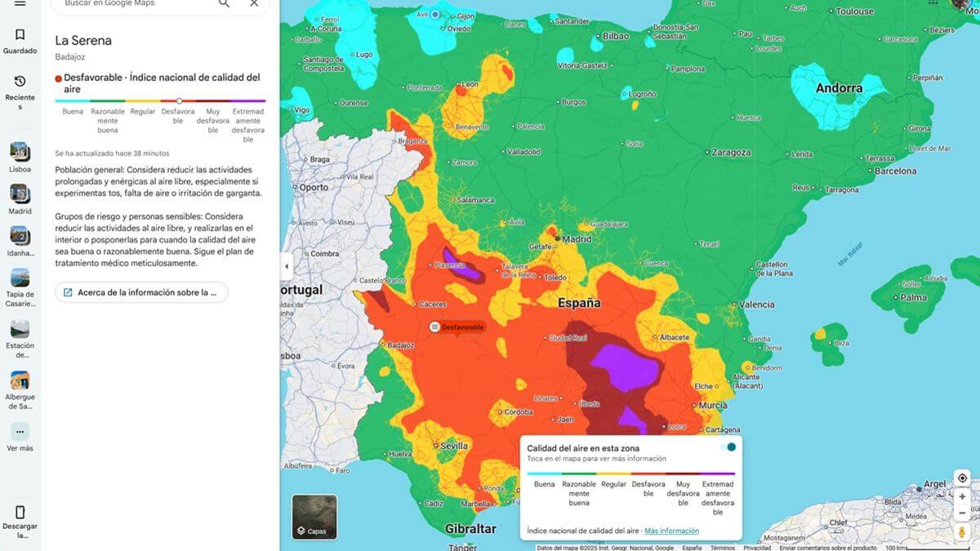Screen dimensions: 980x551
Task: Click the 'La Serena' panel title
Action: point(83,40)
